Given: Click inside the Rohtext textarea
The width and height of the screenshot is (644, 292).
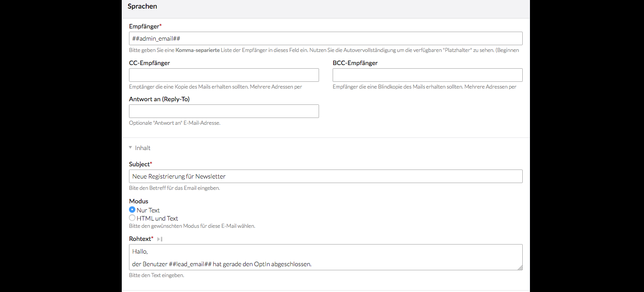Looking at the screenshot, I should pyautogui.click(x=325, y=257).
